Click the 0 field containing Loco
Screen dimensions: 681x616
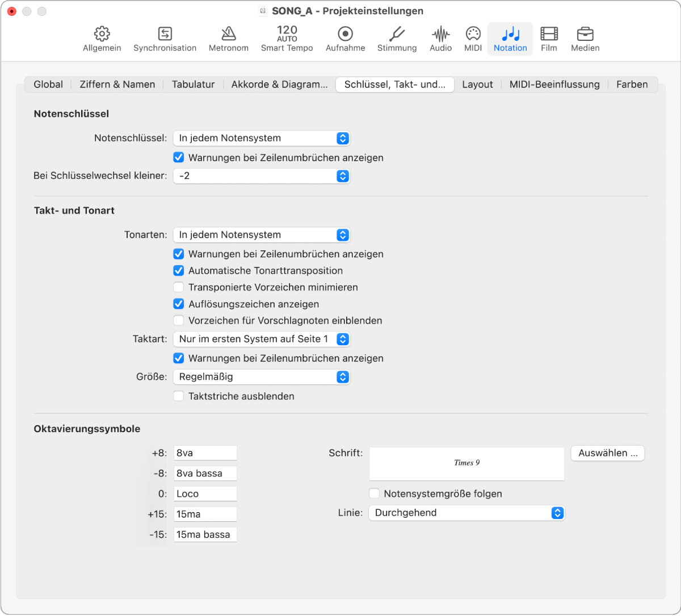(205, 494)
